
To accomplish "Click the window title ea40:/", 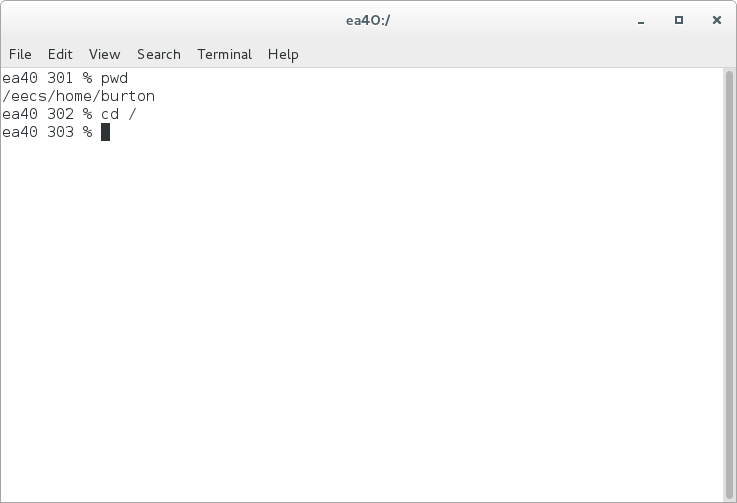I will point(368,21).
